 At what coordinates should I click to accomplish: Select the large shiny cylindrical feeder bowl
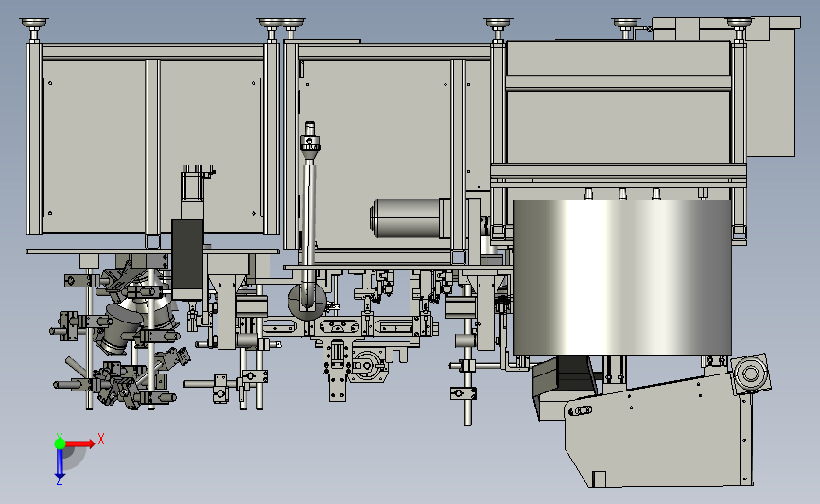(x=621, y=276)
